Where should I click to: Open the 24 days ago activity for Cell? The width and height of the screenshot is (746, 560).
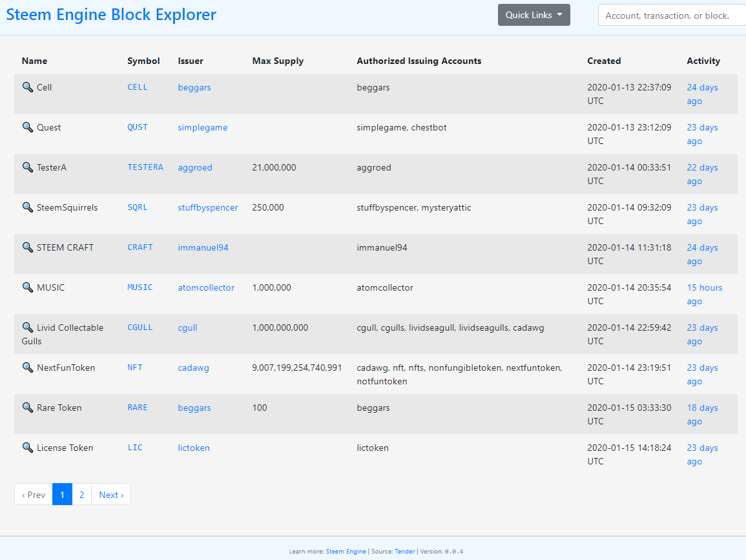tap(702, 94)
